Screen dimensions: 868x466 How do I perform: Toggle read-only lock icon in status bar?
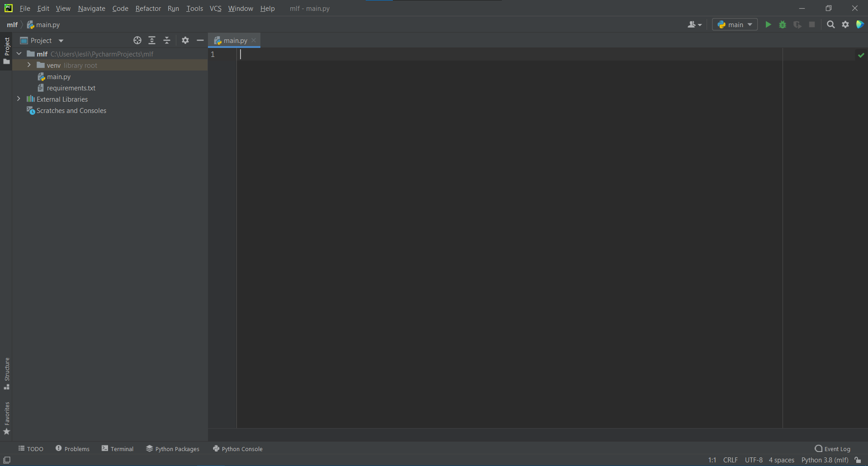click(858, 460)
